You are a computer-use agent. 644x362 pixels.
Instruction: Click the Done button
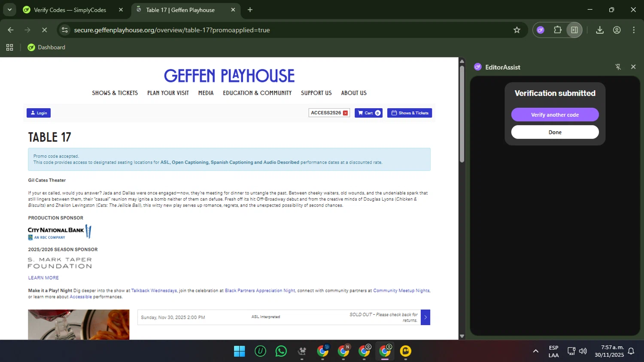tap(555, 132)
